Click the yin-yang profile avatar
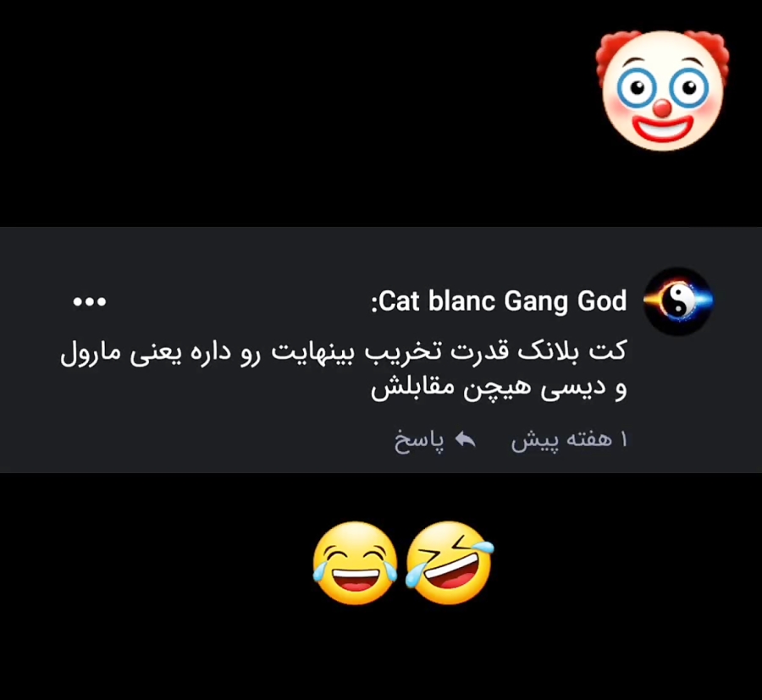The width and height of the screenshot is (762, 700). 678,301
